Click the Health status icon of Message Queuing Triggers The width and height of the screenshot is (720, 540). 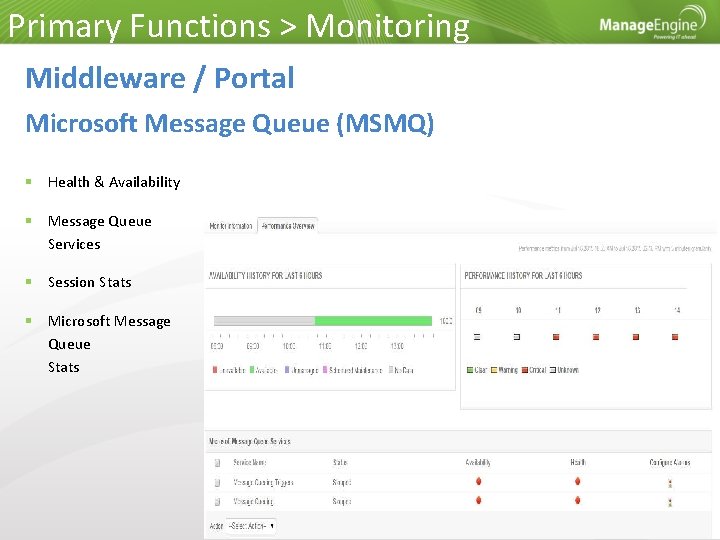(578, 481)
